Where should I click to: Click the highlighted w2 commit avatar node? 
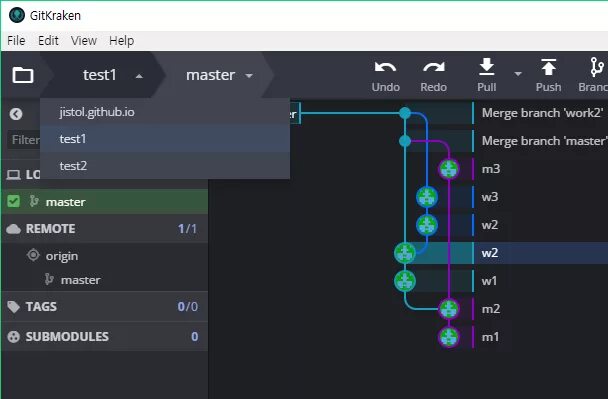coord(405,253)
